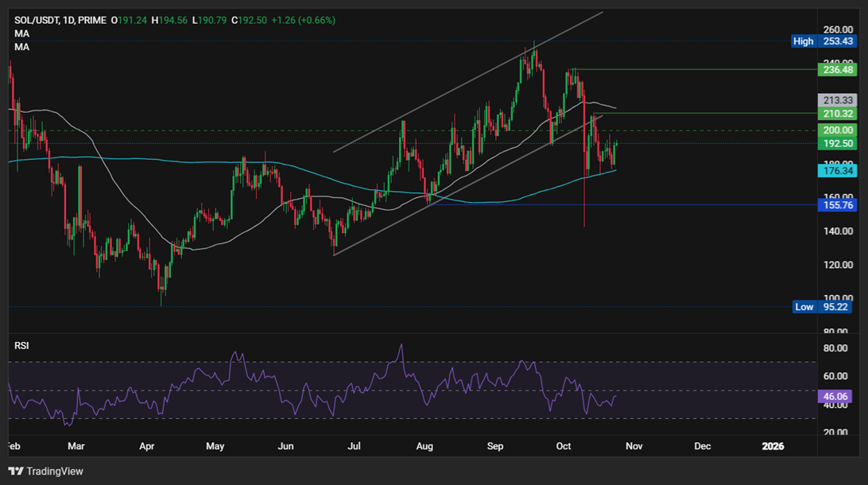Select the RSI indicator legend

pyautogui.click(x=22, y=345)
